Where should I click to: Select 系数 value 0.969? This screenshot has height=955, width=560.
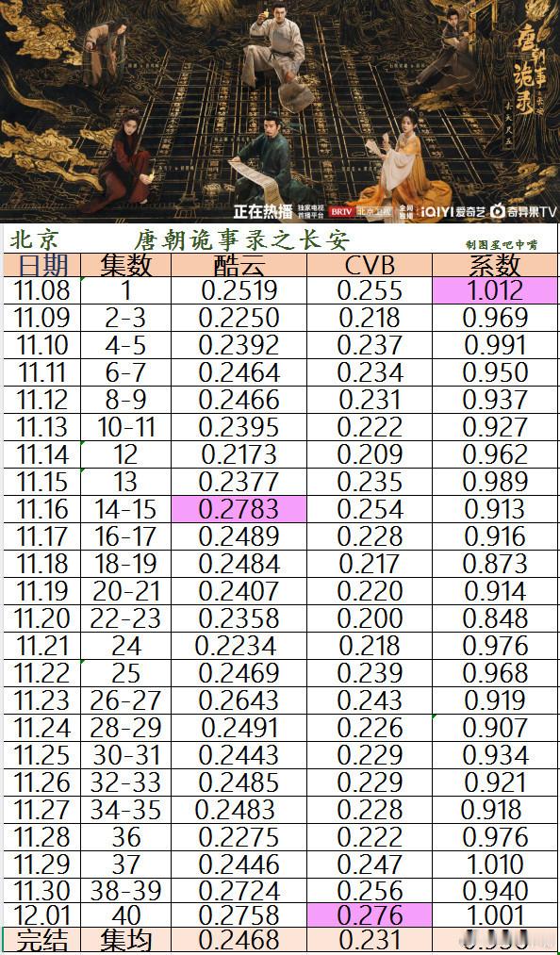click(x=495, y=318)
